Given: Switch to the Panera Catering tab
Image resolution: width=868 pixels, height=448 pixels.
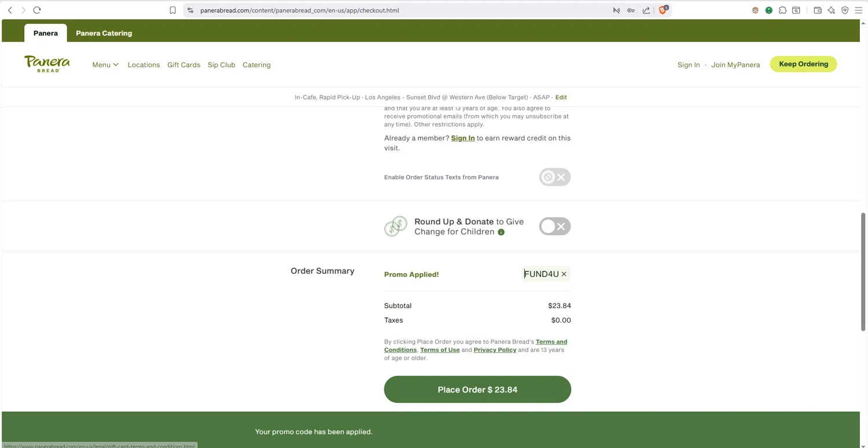Looking at the screenshot, I should point(104,33).
